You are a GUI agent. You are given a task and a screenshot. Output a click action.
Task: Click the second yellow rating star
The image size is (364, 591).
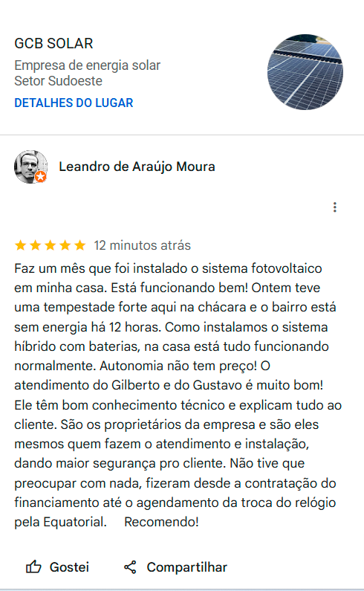pyautogui.click(x=36, y=246)
